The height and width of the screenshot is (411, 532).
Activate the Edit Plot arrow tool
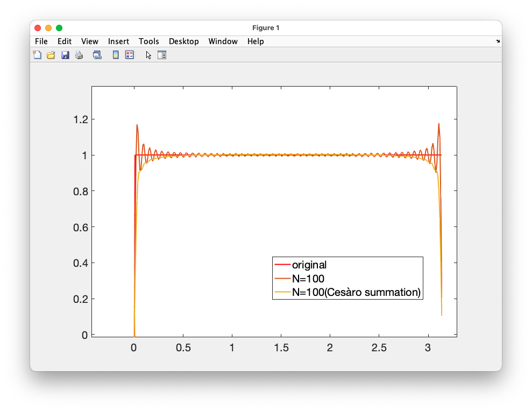[x=148, y=55]
